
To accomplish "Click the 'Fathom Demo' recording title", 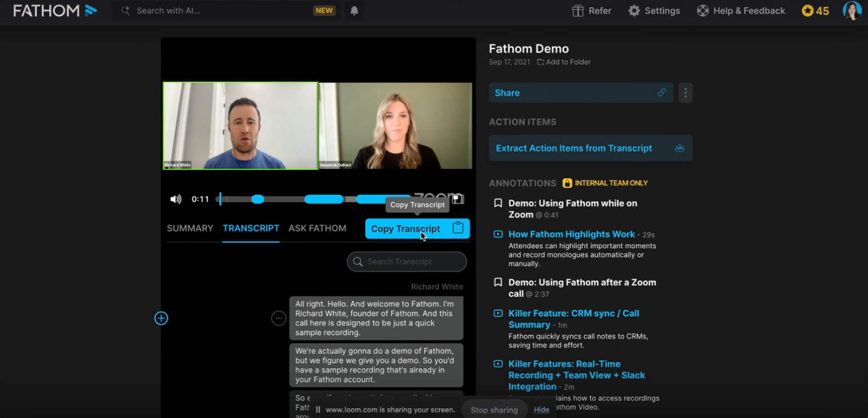I will [x=529, y=49].
